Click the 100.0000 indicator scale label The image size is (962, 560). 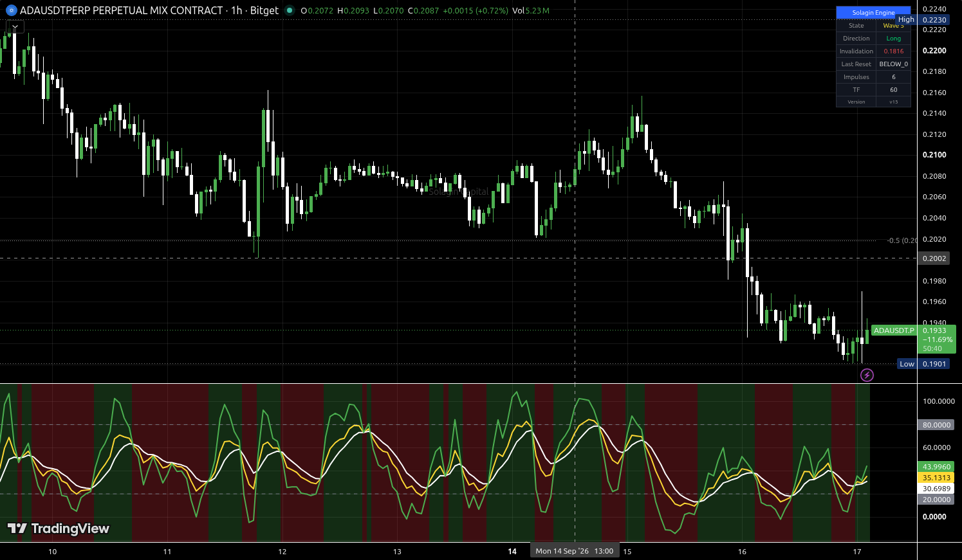(939, 401)
